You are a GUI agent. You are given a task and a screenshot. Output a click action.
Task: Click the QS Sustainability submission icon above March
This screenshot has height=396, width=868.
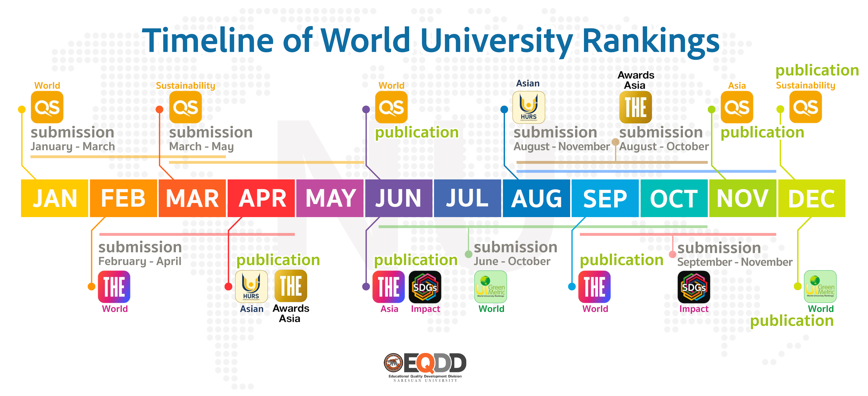(x=185, y=107)
